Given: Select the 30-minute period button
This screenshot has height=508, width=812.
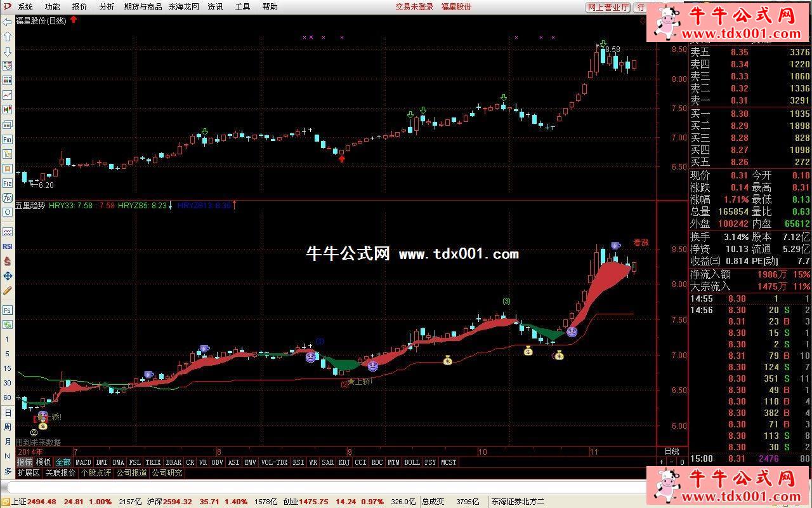Looking at the screenshot, I should 8,383.
